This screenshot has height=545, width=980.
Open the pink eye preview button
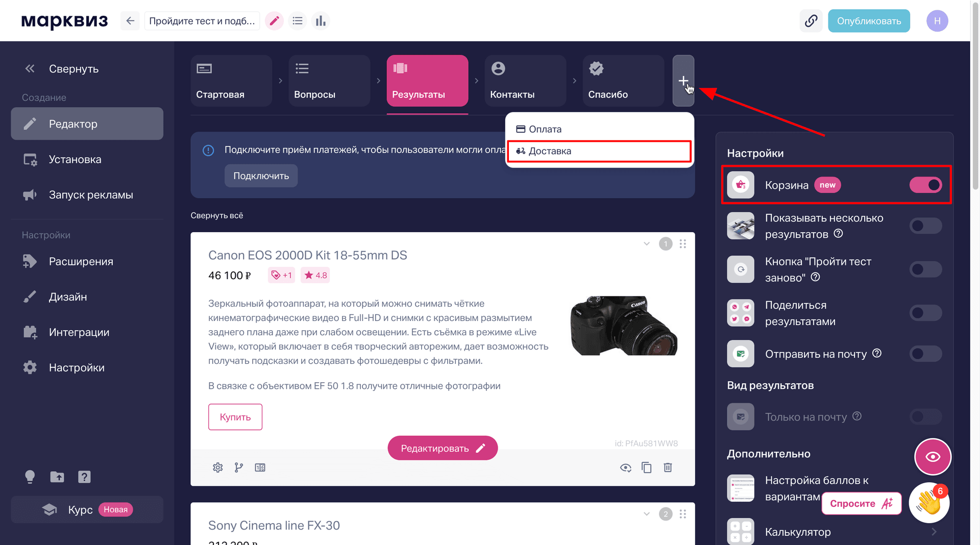[933, 457]
